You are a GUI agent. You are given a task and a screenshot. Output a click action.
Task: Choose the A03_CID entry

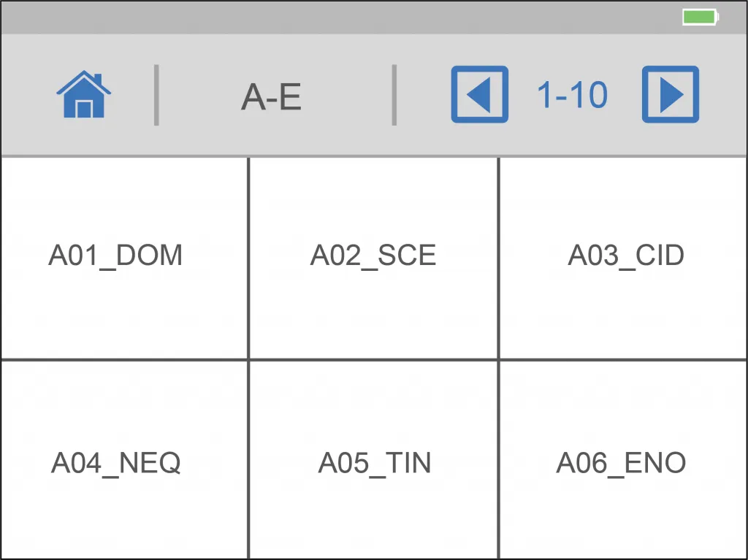pyautogui.click(x=623, y=258)
